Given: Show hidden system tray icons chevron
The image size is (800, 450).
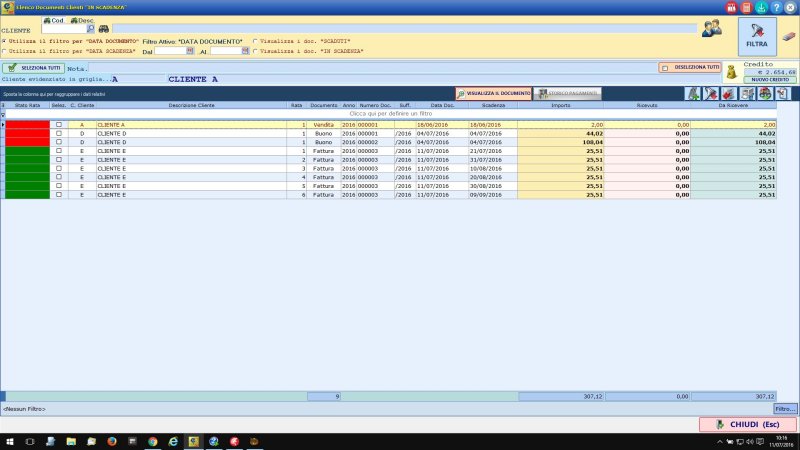Looking at the screenshot, I should pos(719,441).
